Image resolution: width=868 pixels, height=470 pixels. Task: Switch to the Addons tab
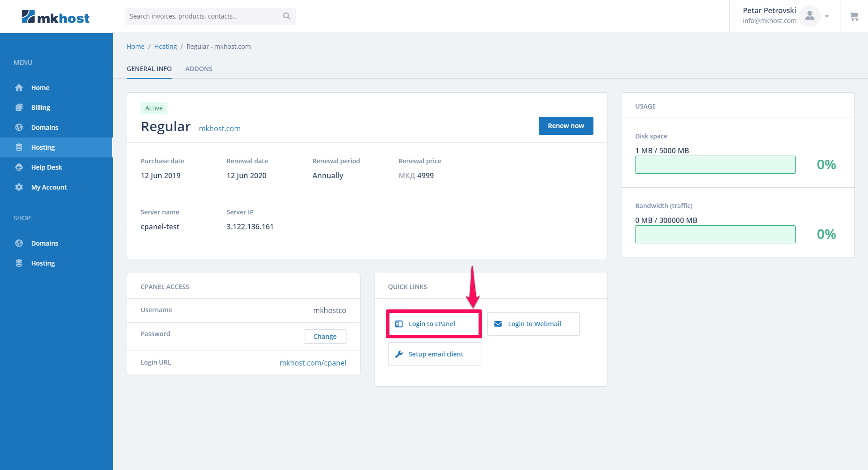(x=199, y=69)
